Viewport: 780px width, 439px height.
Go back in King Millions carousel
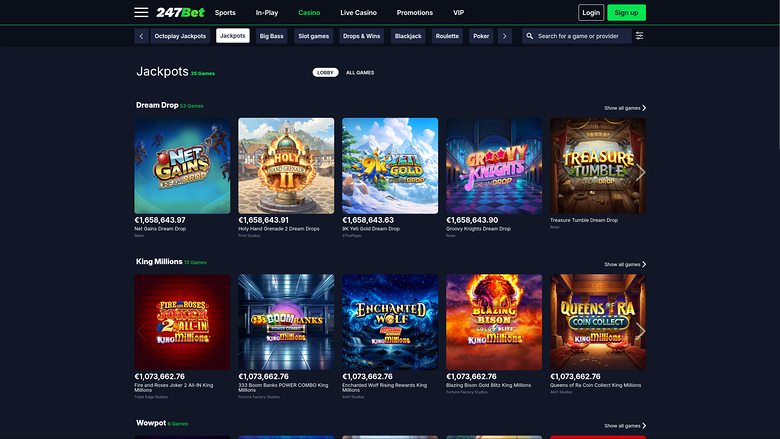(x=141, y=331)
